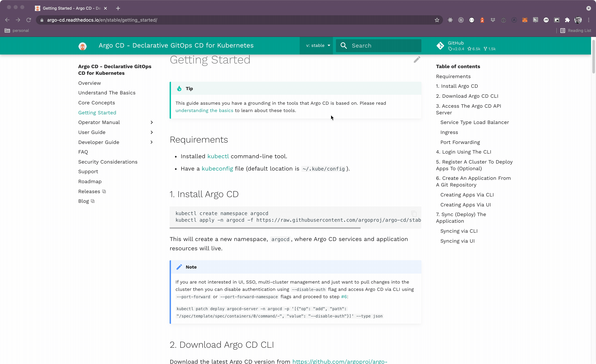Open a new browser tab
The width and height of the screenshot is (596, 364).
118,8
